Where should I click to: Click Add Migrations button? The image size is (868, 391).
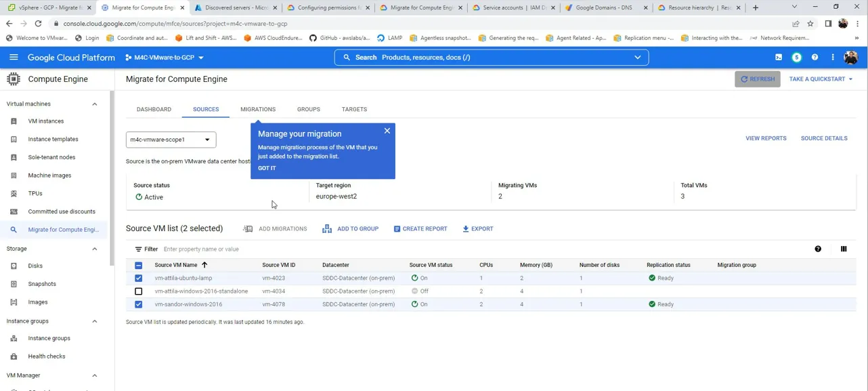click(275, 229)
